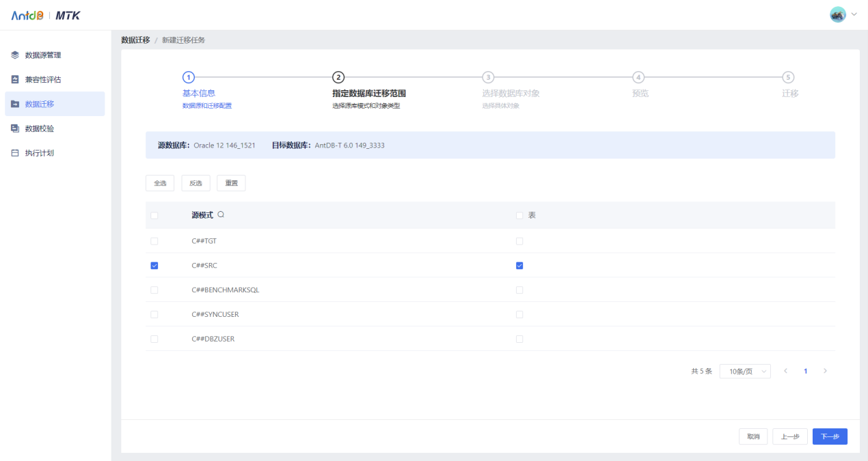Viewport: 868px width, 461px height.
Task: Click the 下一步 button
Action: [x=829, y=436]
